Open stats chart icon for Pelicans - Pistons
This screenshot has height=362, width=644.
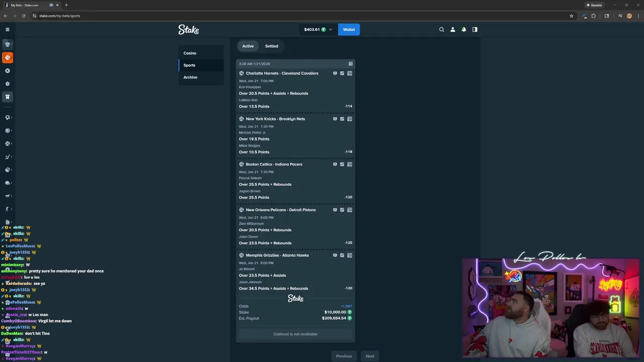click(x=342, y=210)
